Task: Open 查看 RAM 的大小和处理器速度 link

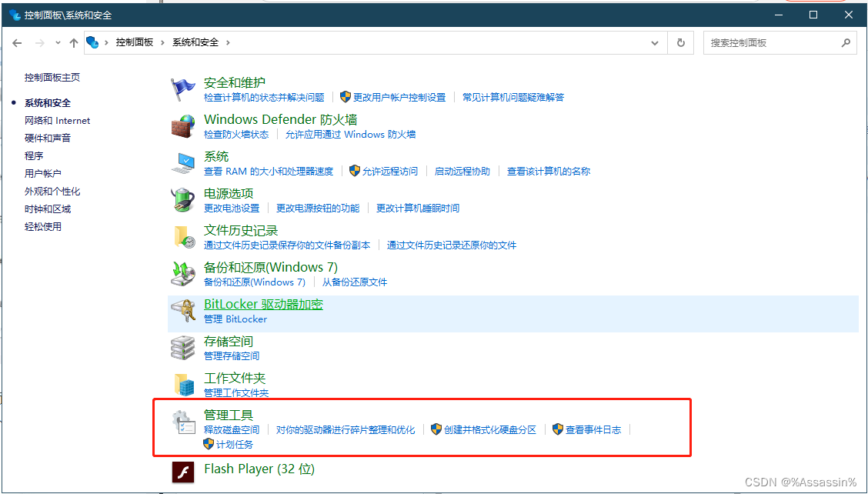Action: pos(269,172)
